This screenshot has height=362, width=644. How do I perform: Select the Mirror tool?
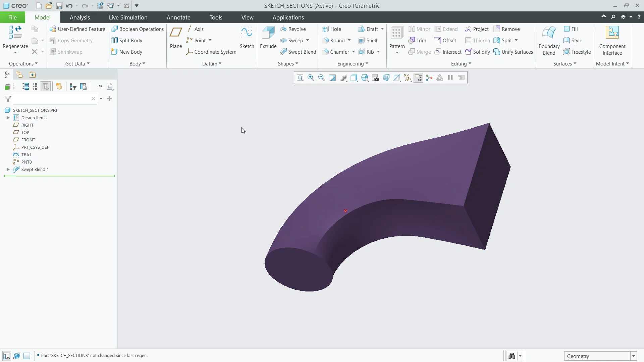(419, 29)
